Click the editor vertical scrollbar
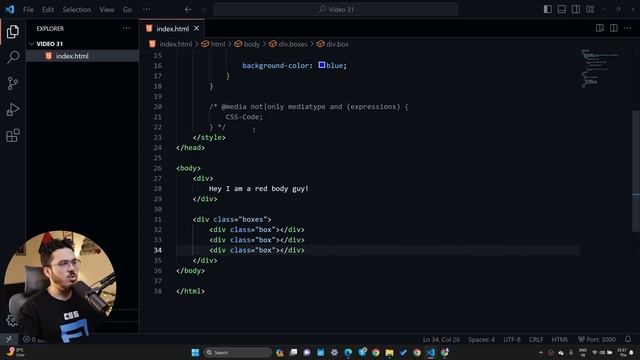This screenshot has height=360, width=640. point(636,171)
